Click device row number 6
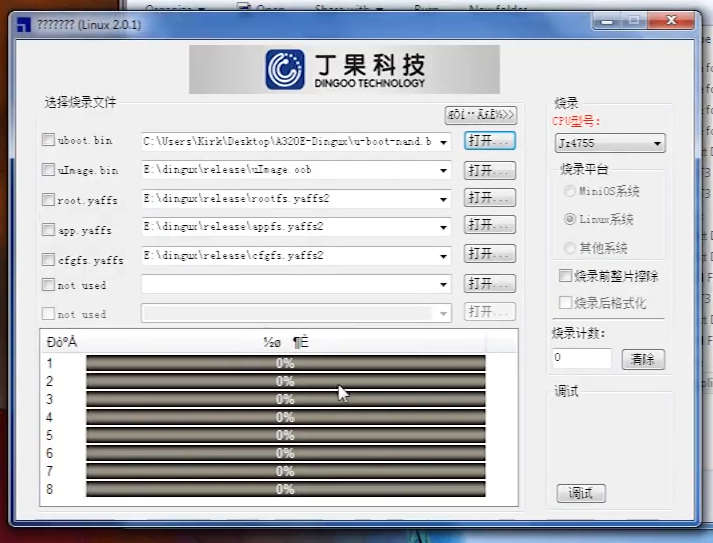 click(50, 453)
